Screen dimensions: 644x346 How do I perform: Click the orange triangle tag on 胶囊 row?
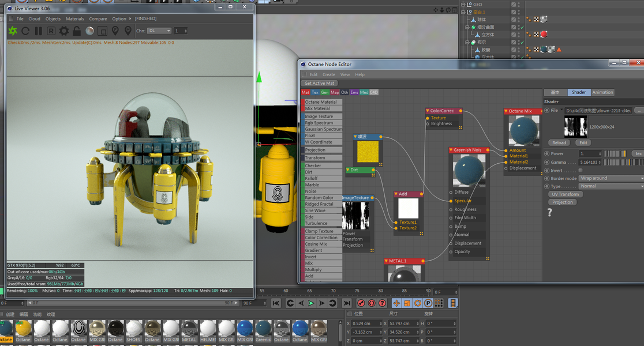(559, 50)
